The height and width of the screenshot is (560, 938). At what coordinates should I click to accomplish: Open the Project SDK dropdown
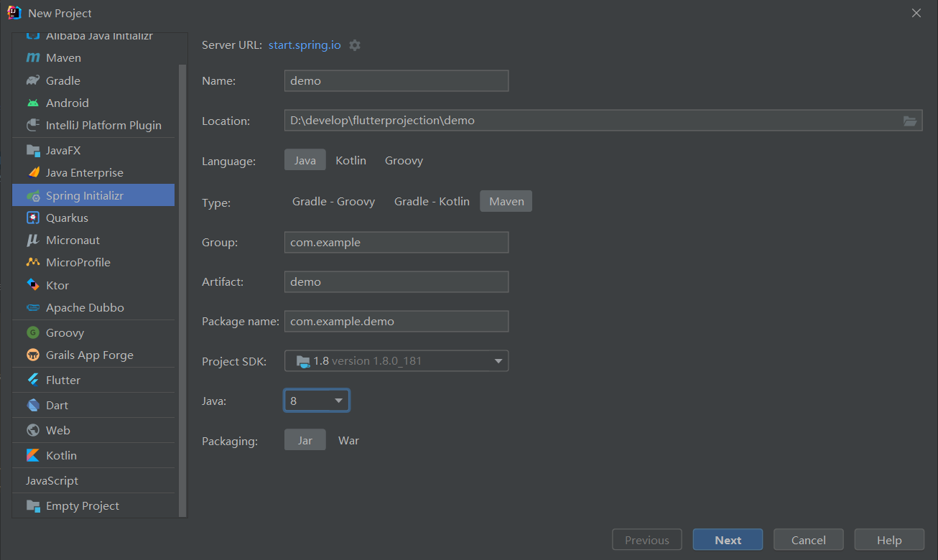396,360
